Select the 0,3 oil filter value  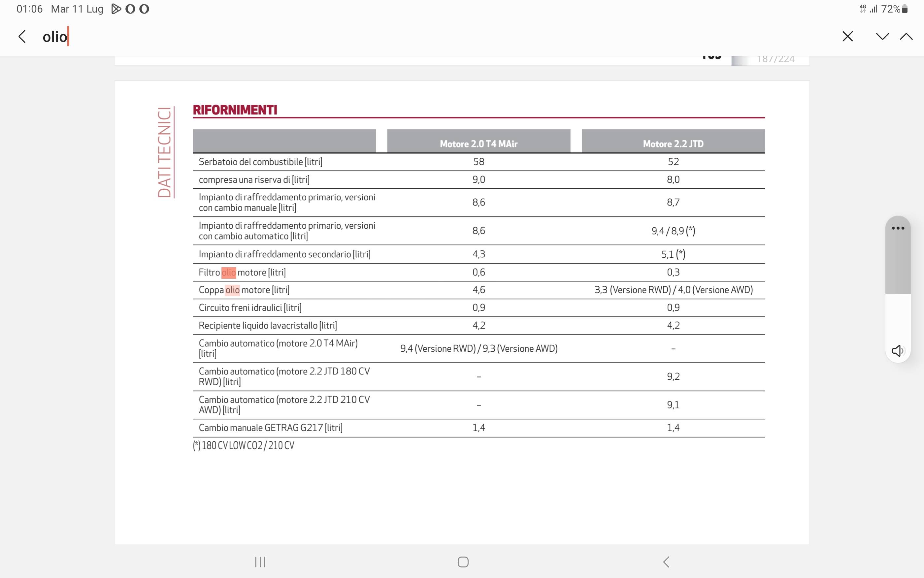673,273
